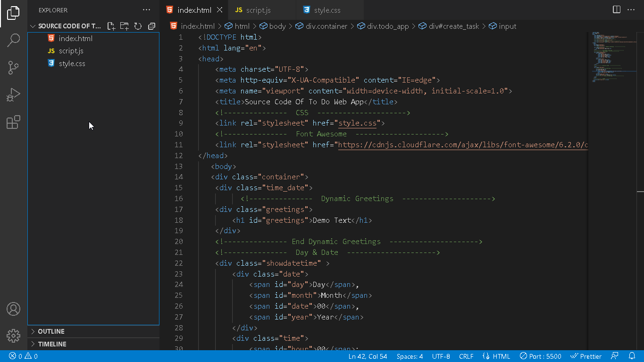Open the Search view in activity bar
Screen dimensions: 644x362
point(14,40)
